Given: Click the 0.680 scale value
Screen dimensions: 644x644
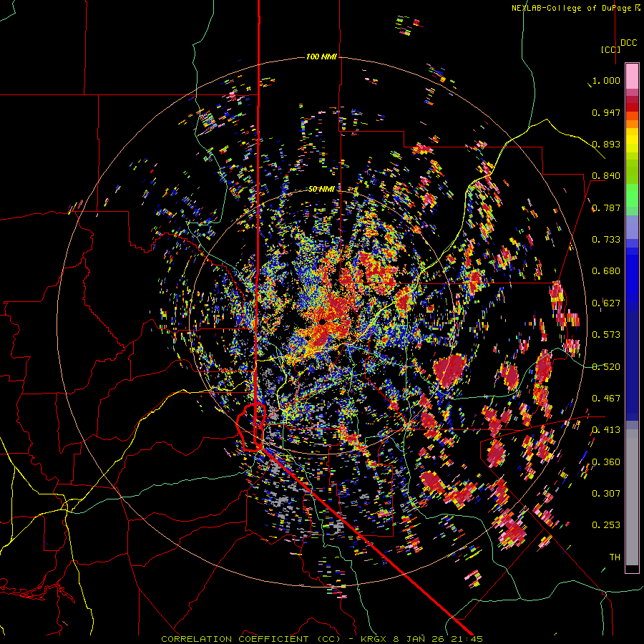Looking at the screenshot, I should 606,271.
